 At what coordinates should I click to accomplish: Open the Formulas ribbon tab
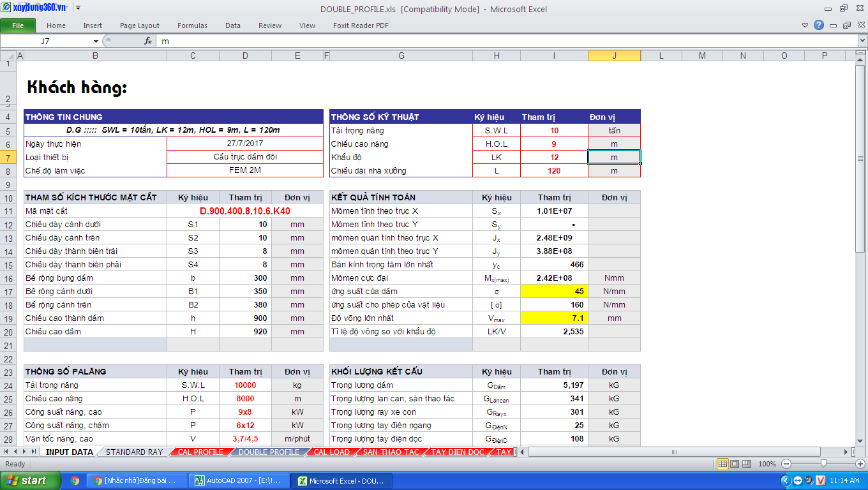[192, 26]
